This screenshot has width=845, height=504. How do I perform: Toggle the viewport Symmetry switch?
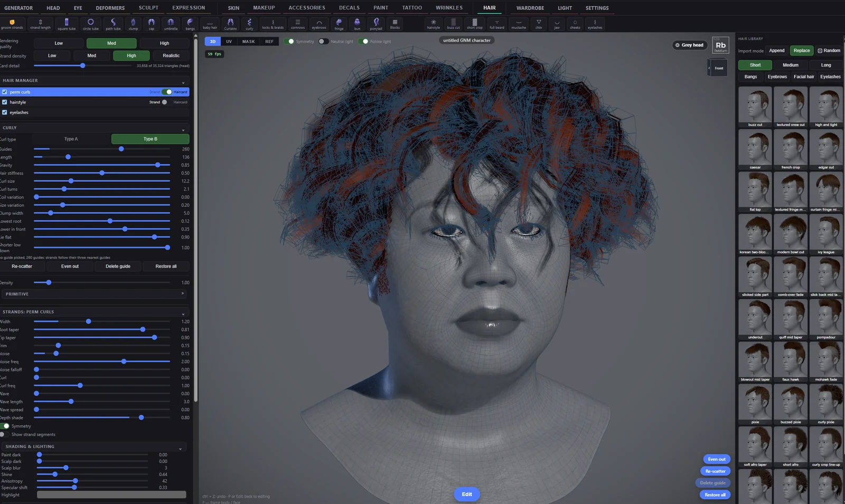pyautogui.click(x=289, y=41)
